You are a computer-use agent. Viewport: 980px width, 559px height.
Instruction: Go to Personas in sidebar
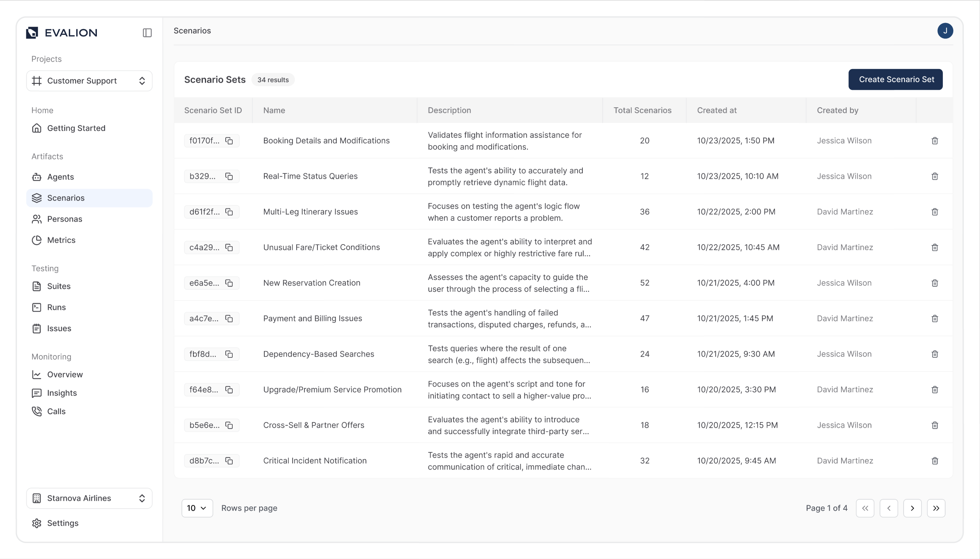[65, 219]
